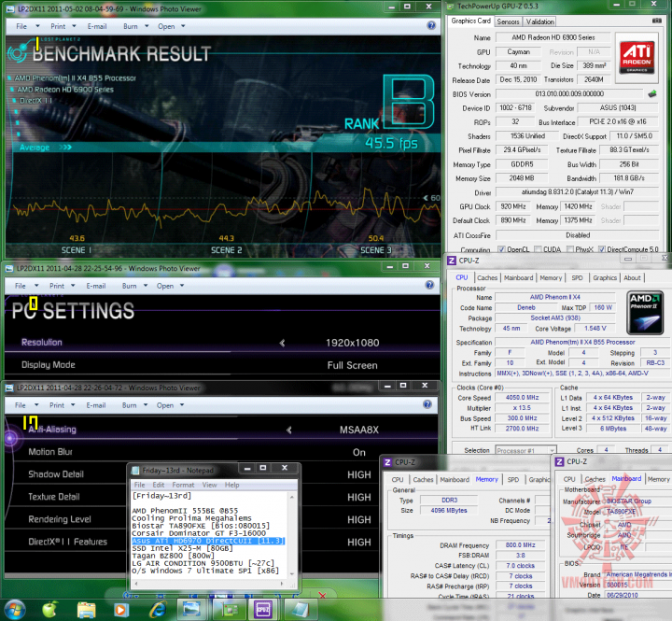The height and width of the screenshot is (621, 672).
Task: Click the title bar icon of the 22-25-54 Photo Viewer
Action: pos(9,268)
